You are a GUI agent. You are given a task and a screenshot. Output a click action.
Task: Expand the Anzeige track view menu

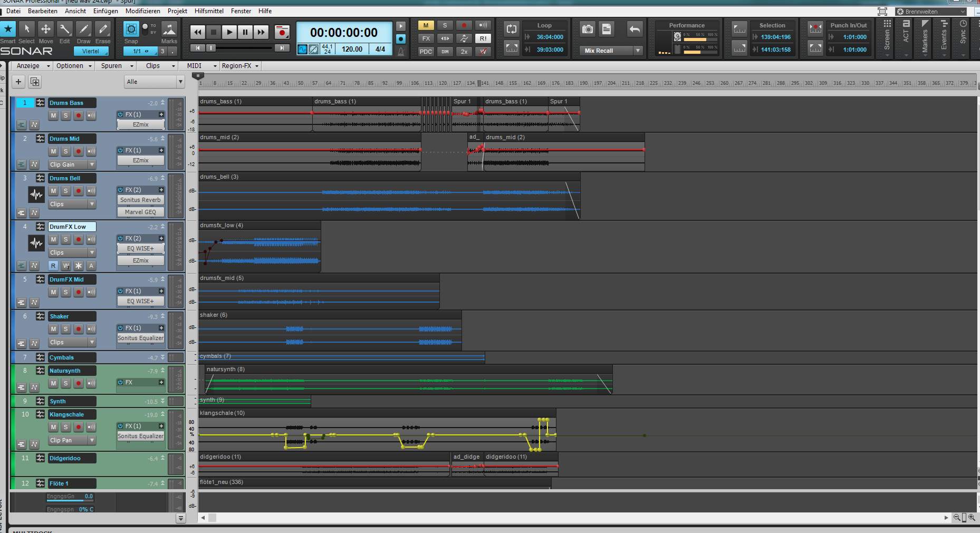click(33, 66)
